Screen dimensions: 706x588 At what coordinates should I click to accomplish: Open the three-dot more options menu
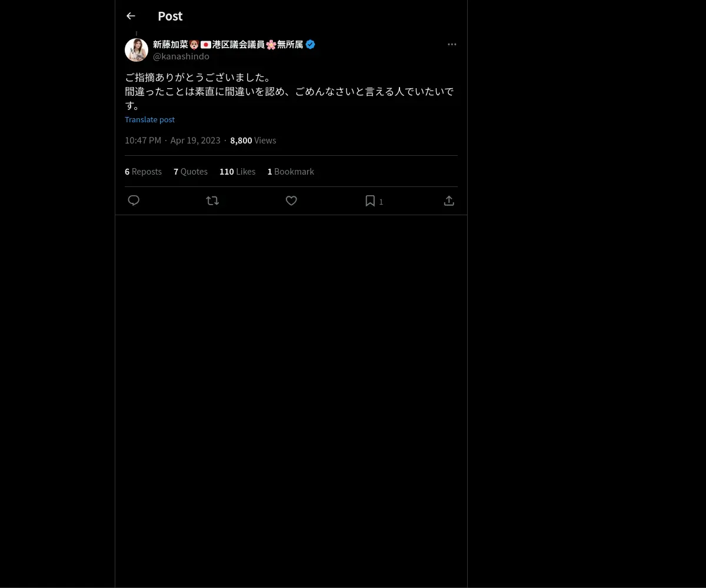pyautogui.click(x=452, y=44)
